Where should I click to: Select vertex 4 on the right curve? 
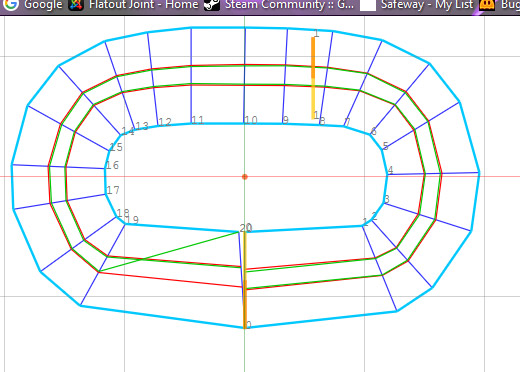pyautogui.click(x=387, y=174)
